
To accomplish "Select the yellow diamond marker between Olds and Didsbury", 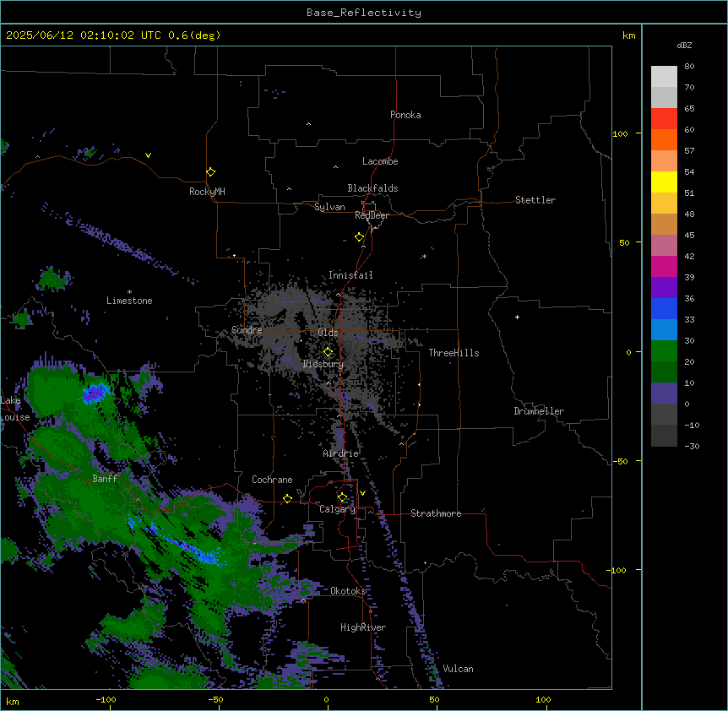I will [328, 352].
